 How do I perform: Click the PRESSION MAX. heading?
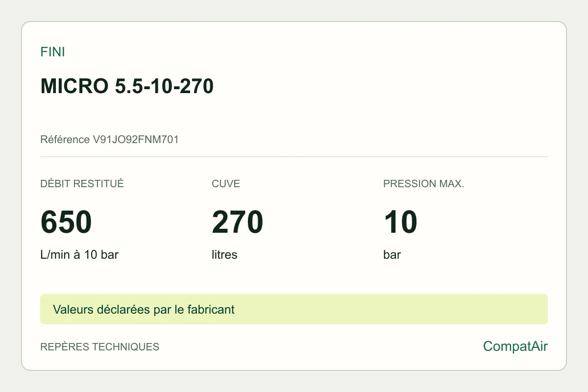(x=423, y=184)
